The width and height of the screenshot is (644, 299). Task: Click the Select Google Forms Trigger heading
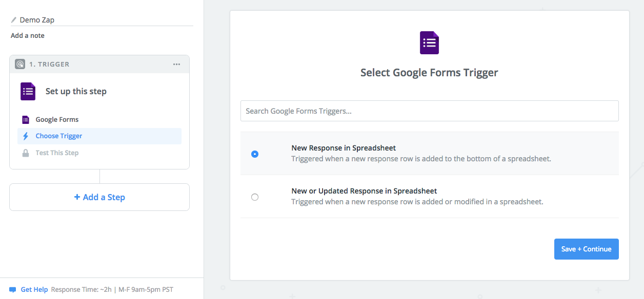[429, 72]
